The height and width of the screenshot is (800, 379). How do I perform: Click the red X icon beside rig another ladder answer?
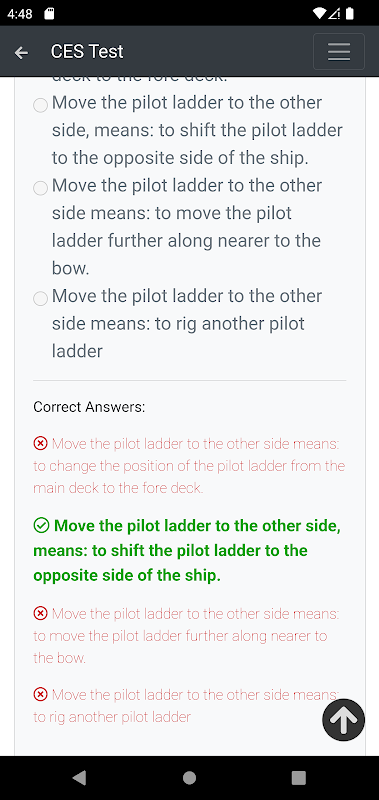(40, 694)
